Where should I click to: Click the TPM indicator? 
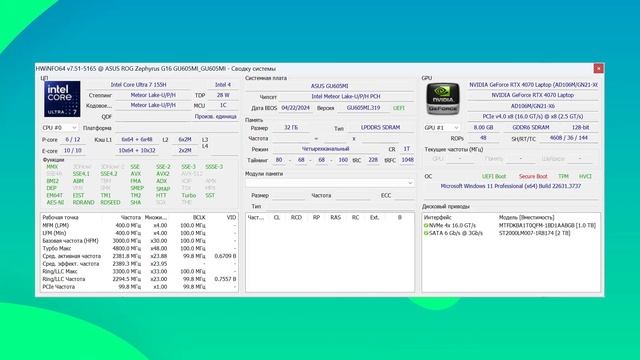point(563,176)
